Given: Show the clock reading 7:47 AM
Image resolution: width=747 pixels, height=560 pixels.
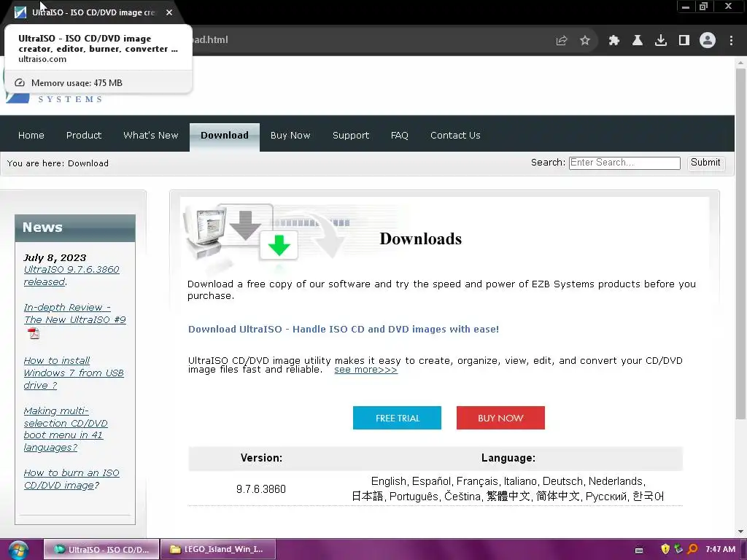Looking at the screenshot, I should (720, 549).
